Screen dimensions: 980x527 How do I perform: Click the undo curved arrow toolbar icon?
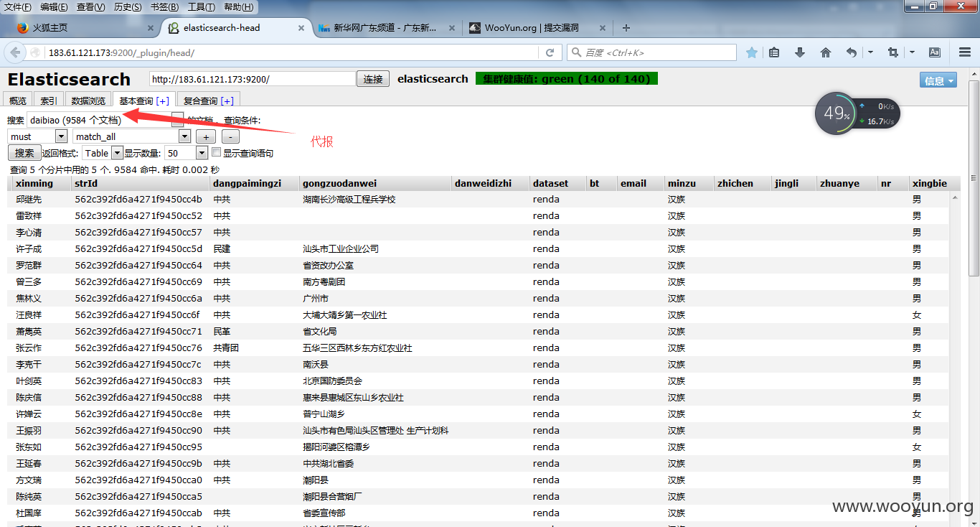coord(852,52)
